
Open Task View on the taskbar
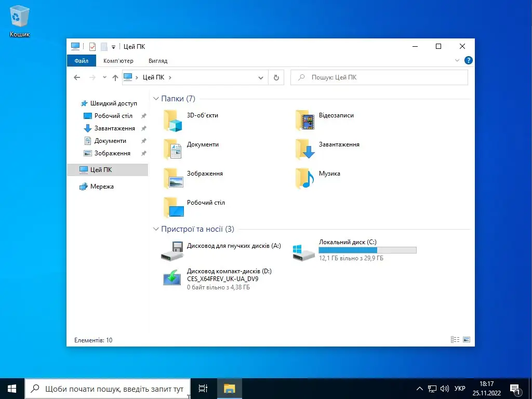(203, 389)
